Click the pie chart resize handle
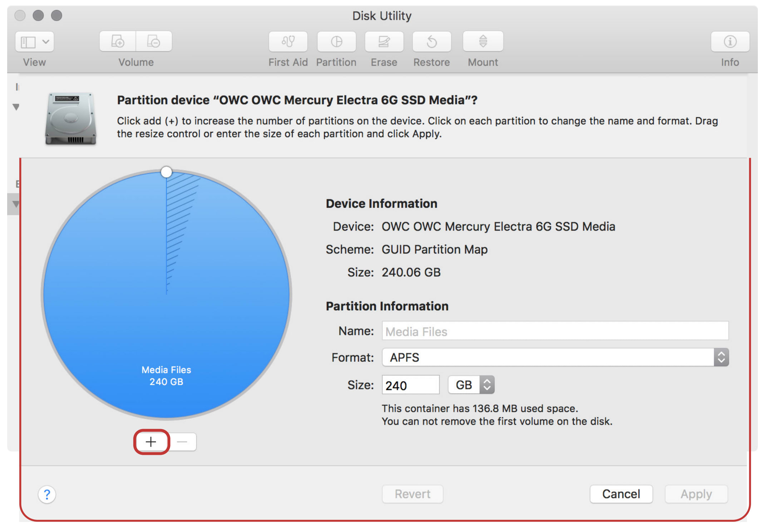This screenshot has height=532, width=765. pyautogui.click(x=166, y=172)
